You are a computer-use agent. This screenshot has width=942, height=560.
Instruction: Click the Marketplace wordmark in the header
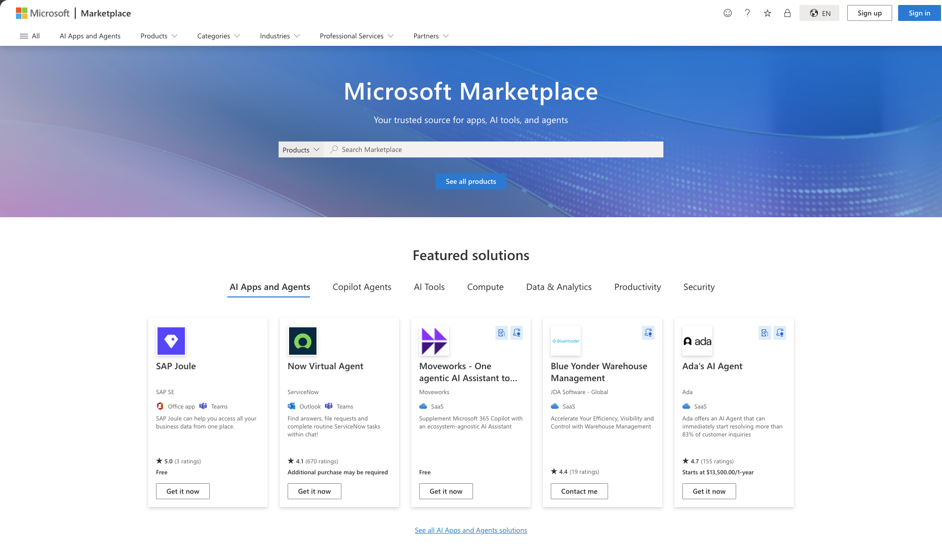(106, 13)
